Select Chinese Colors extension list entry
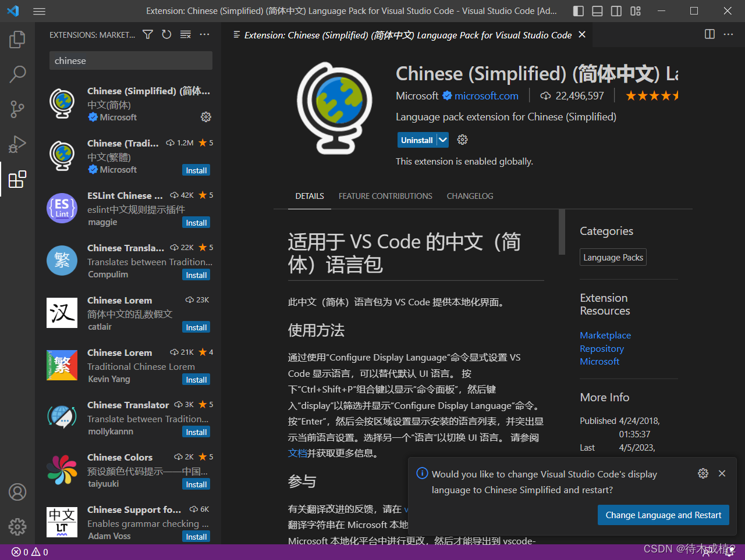Image resolution: width=745 pixels, height=560 pixels. point(128,470)
